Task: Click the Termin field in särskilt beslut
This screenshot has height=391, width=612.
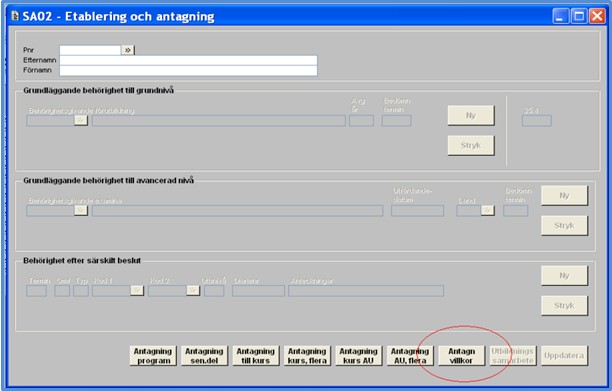Action: coord(36,291)
